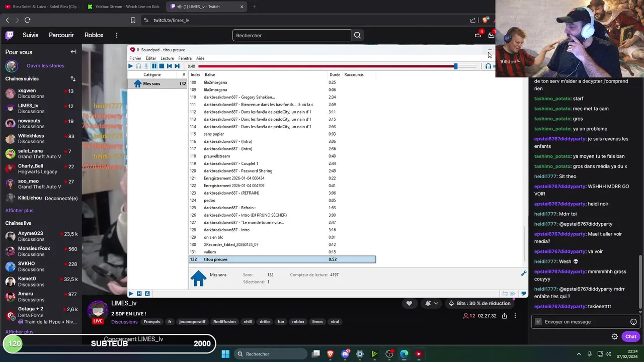Open stream options three-dots menu
The image size is (644, 362).
[x=515, y=316]
